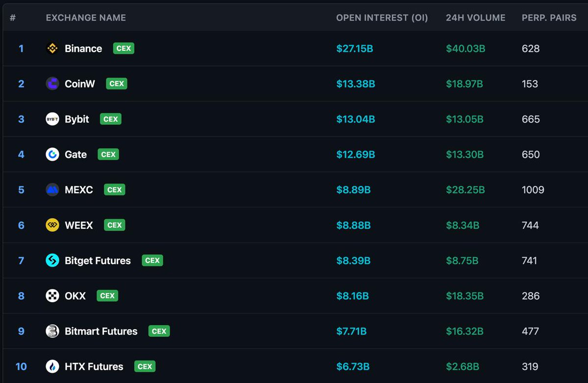Click the CEX badge next to Bitmart Futures

(159, 331)
